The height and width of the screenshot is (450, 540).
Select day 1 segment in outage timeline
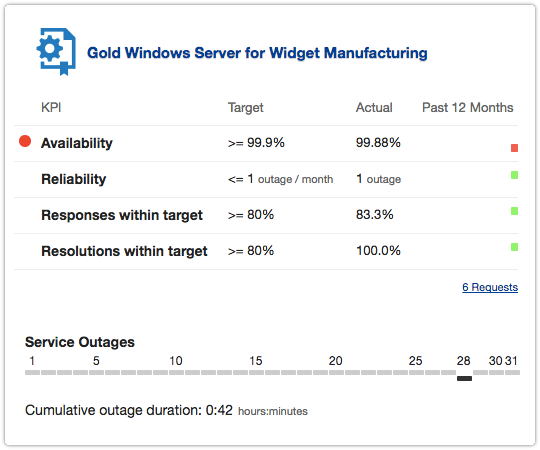click(32, 373)
